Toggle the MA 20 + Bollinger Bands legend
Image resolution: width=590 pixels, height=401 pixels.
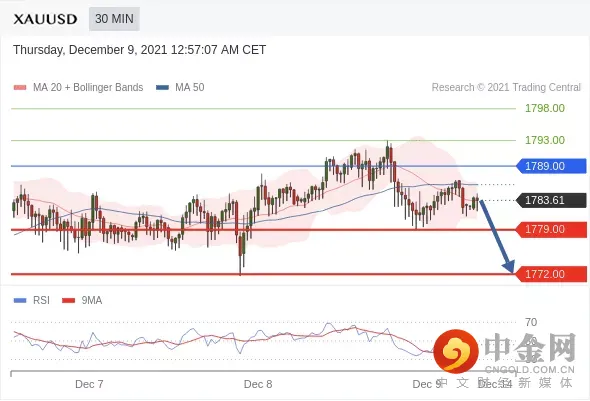[78, 87]
